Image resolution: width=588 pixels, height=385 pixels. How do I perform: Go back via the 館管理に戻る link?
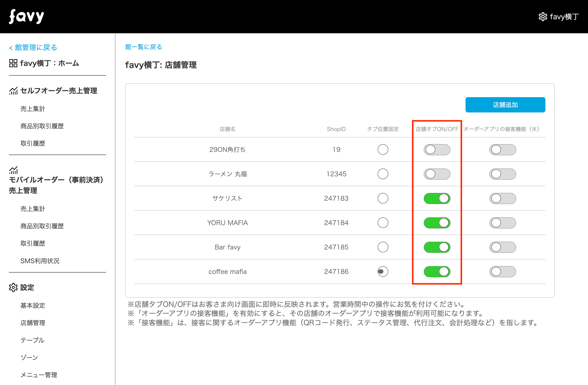tap(33, 47)
